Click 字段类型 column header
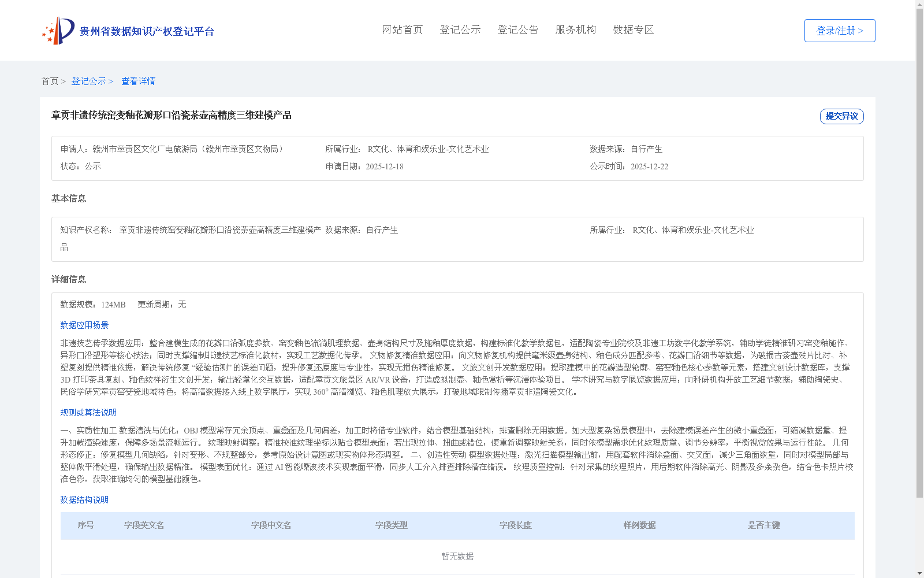This screenshot has height=578, width=924. 392,525
